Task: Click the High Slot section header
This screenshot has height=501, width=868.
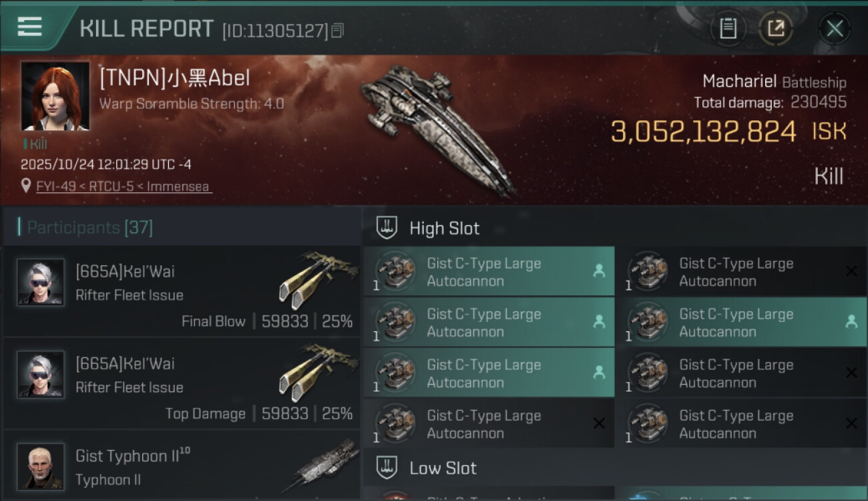Action: click(x=444, y=228)
